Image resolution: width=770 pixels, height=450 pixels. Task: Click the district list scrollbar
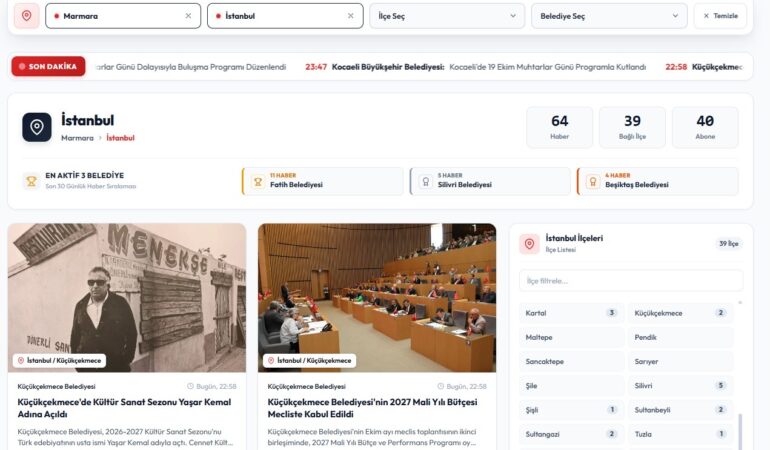[740, 431]
